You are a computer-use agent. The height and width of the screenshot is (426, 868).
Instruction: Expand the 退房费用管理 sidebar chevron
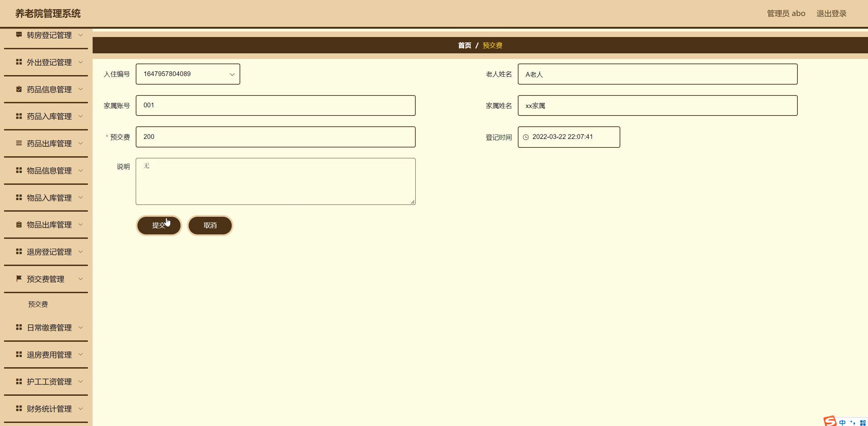[x=81, y=354]
